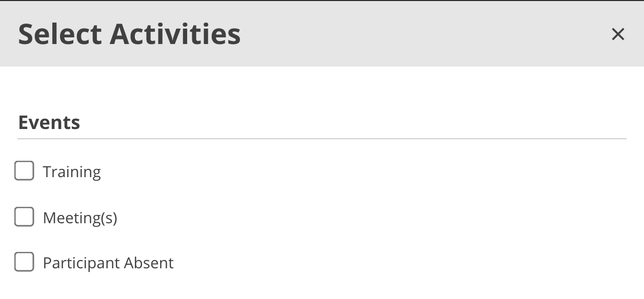
Task: Toggle the Participant Absent event option
Action: tap(24, 262)
